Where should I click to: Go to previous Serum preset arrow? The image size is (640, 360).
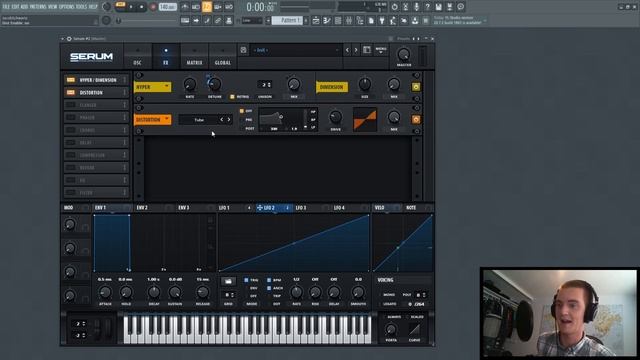[347, 50]
